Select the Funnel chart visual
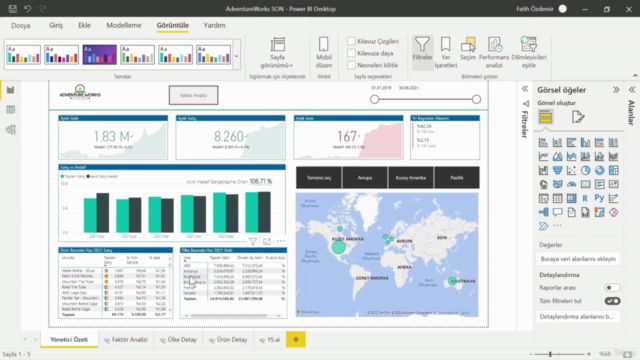The image size is (640, 360). coord(558,170)
